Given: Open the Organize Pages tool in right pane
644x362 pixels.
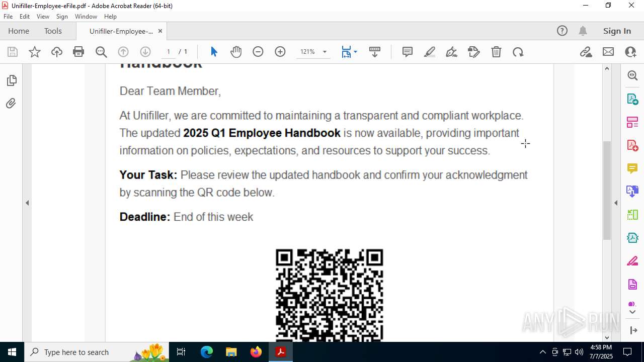Looking at the screenshot, I should pyautogui.click(x=632, y=122).
